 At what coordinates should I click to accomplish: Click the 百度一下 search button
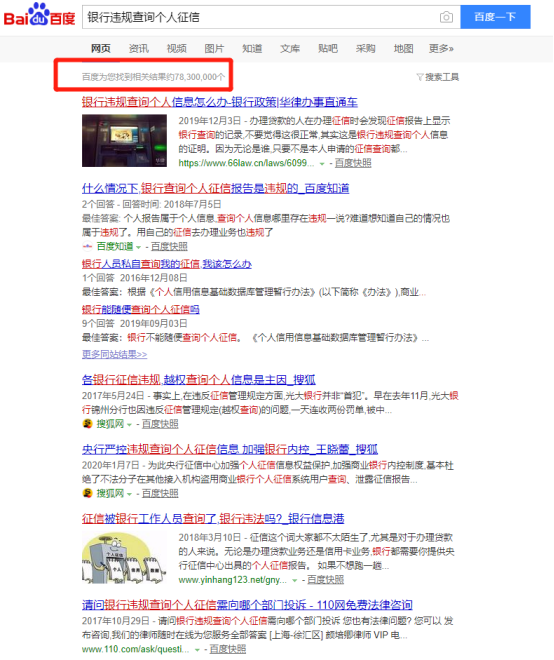tap(495, 17)
